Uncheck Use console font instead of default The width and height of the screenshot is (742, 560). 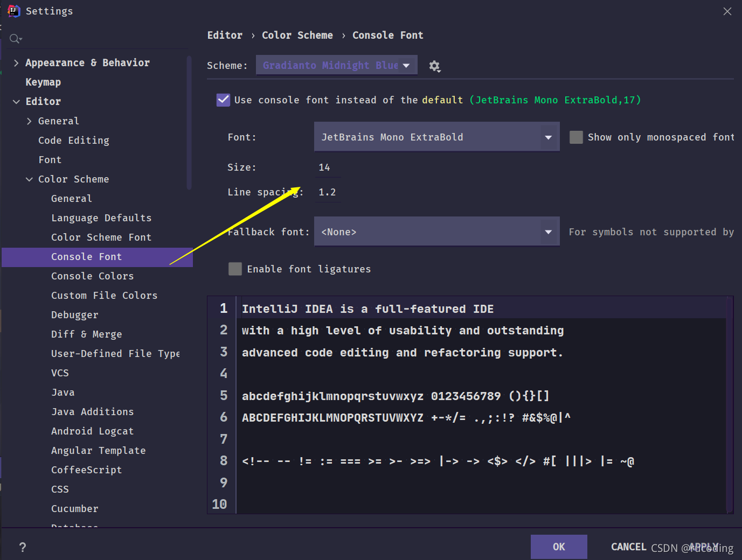click(223, 100)
